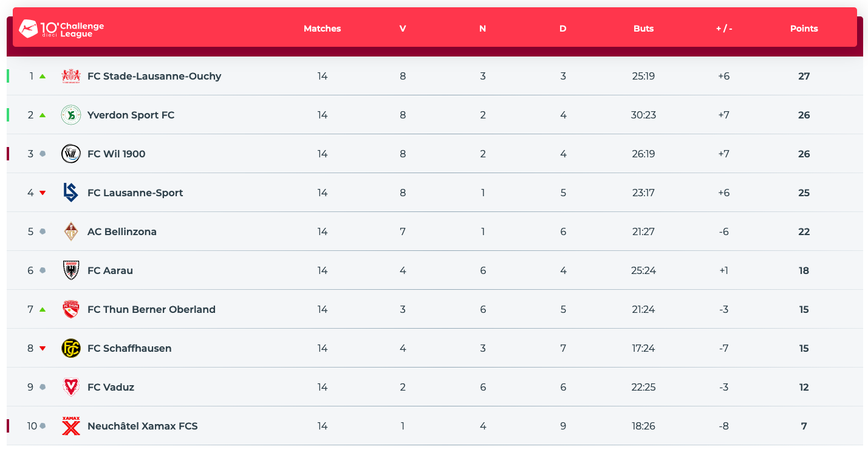
Task: Click FC Thun Berner Oberland crest
Action: click(71, 309)
